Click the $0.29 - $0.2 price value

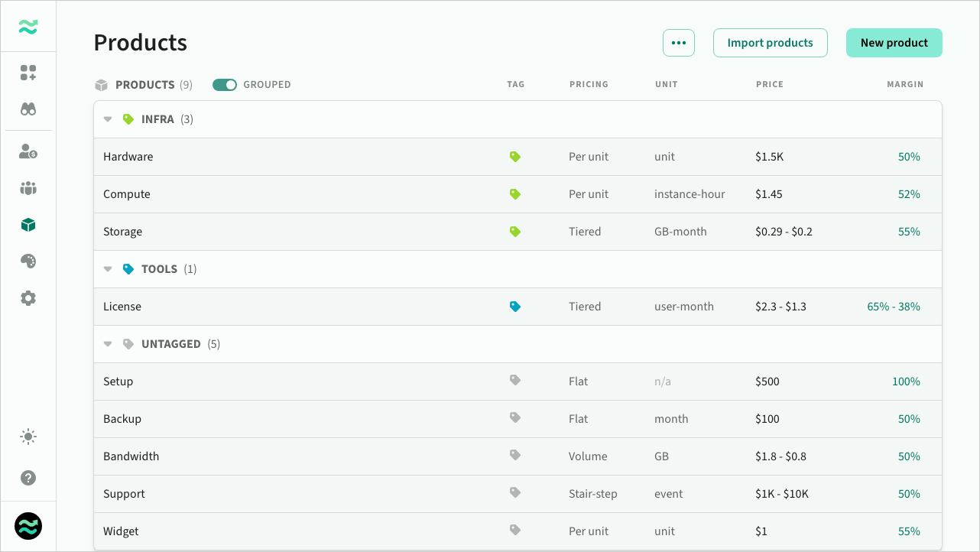pyautogui.click(x=784, y=232)
